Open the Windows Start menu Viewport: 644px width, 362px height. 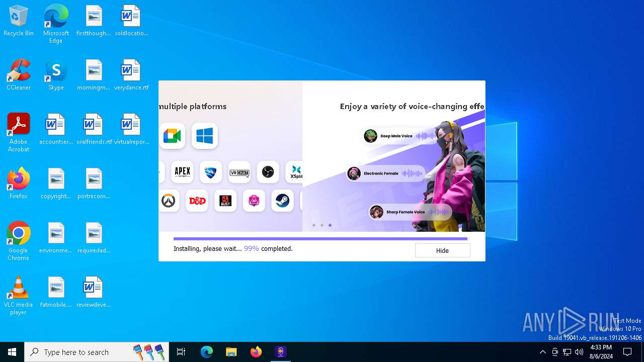coord(12,352)
